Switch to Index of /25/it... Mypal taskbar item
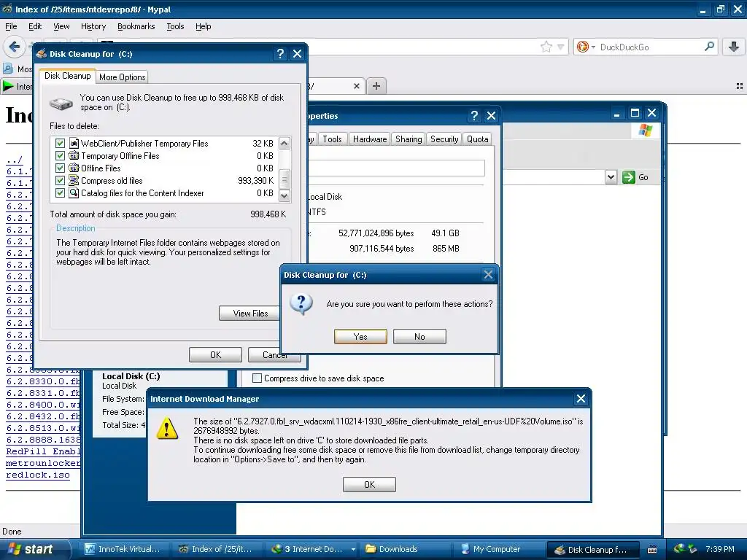747x560 pixels. tap(216, 549)
